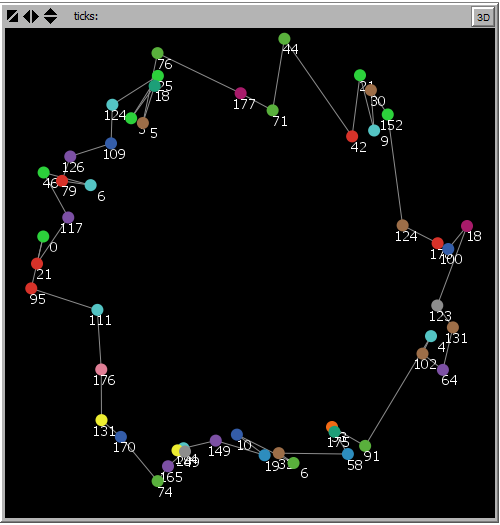Select the cyan node labeled 9
Viewport: 500px width, 525px height.
point(374,130)
